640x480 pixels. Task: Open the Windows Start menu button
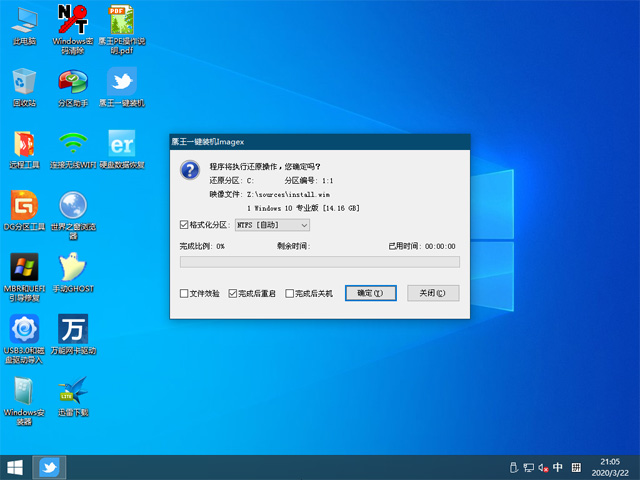point(15,468)
